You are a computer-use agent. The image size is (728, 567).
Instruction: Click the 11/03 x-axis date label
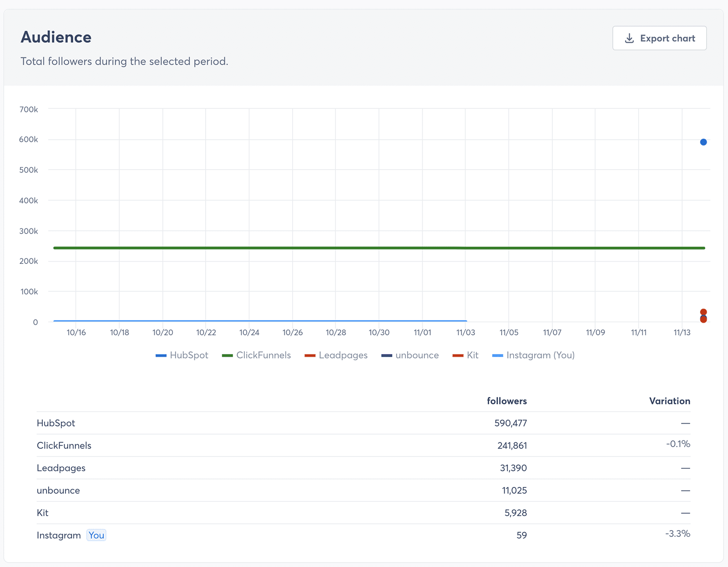pos(465,333)
